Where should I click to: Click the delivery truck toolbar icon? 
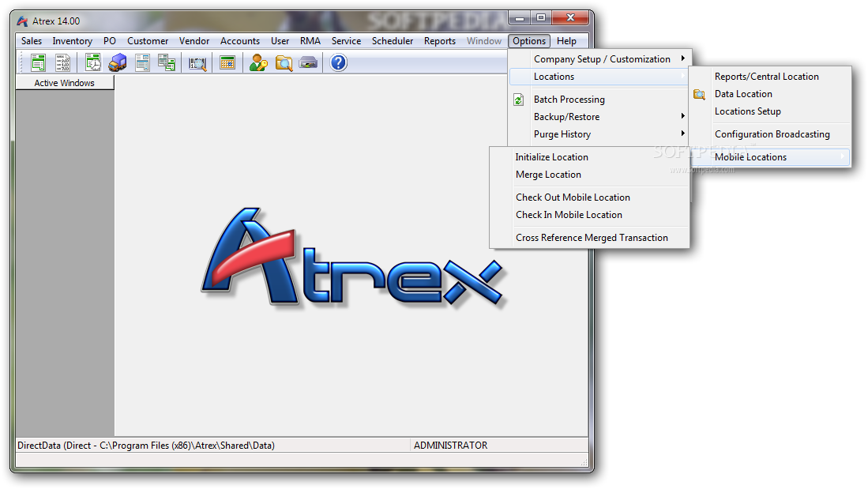point(118,62)
